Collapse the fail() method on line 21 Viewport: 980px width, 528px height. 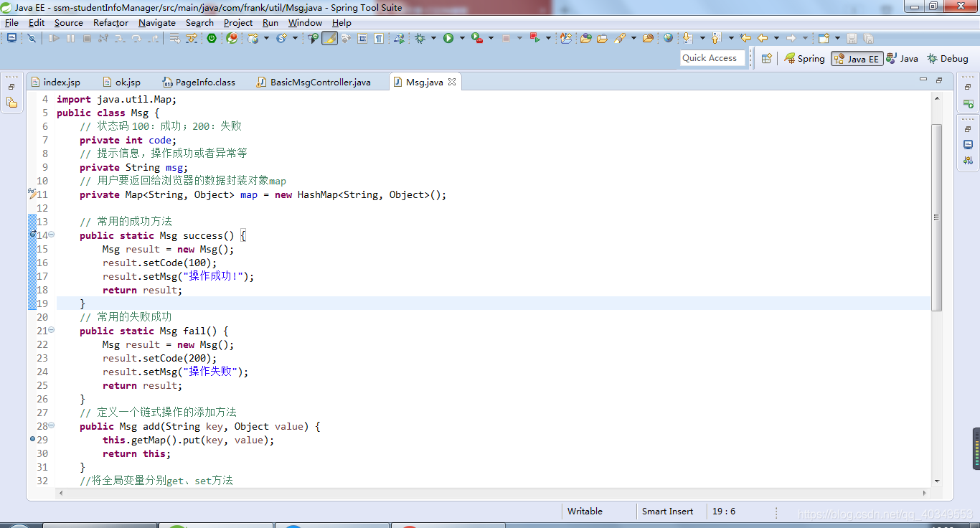click(x=51, y=331)
